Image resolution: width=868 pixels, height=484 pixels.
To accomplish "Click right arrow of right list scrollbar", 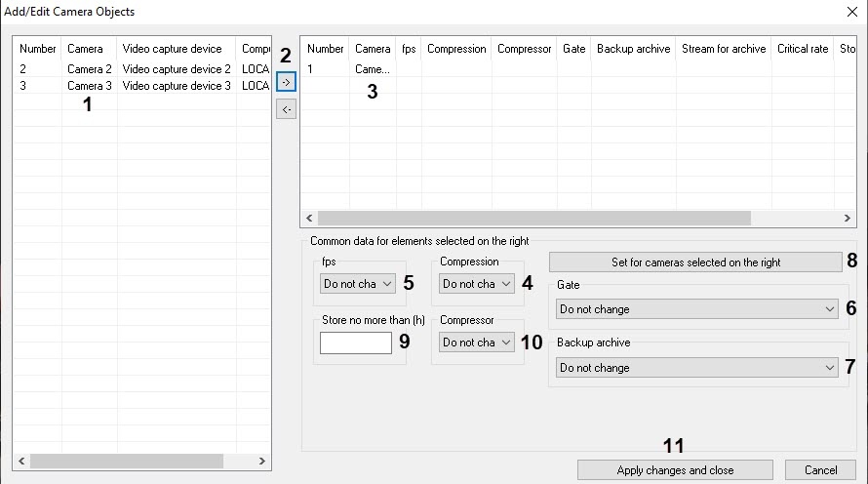I will (850, 219).
